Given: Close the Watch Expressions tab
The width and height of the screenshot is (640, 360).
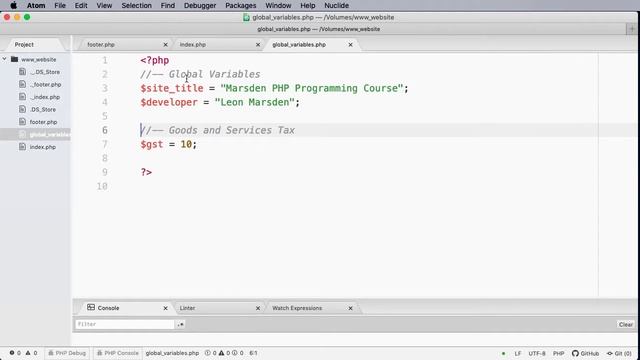Looking at the screenshot, I should coord(350,308).
